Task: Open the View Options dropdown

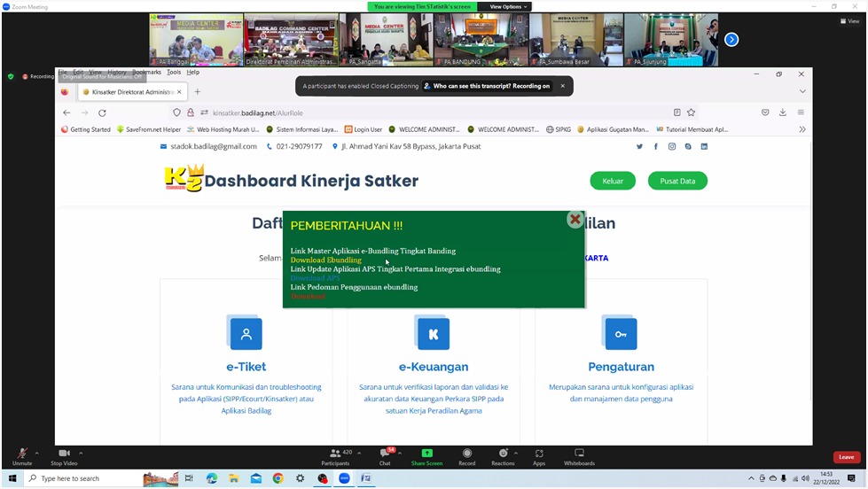Action: click(x=508, y=6)
